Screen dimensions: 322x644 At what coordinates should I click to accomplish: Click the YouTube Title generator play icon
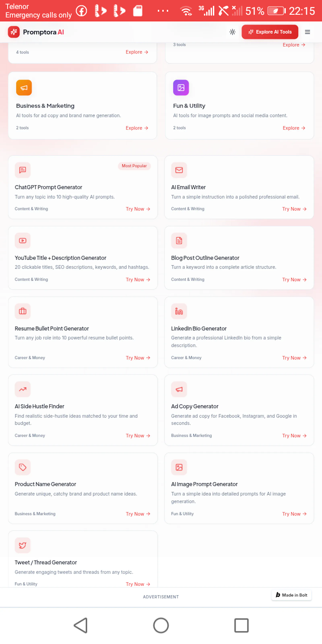click(x=23, y=240)
